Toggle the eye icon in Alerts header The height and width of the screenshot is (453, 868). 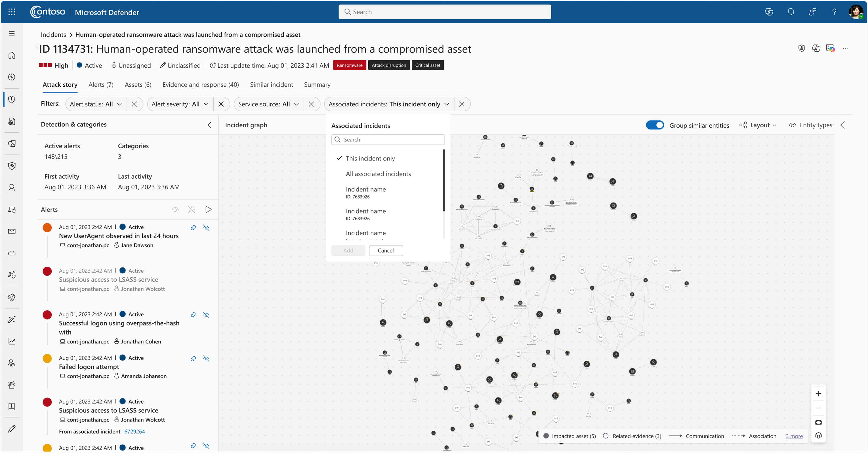pos(175,210)
